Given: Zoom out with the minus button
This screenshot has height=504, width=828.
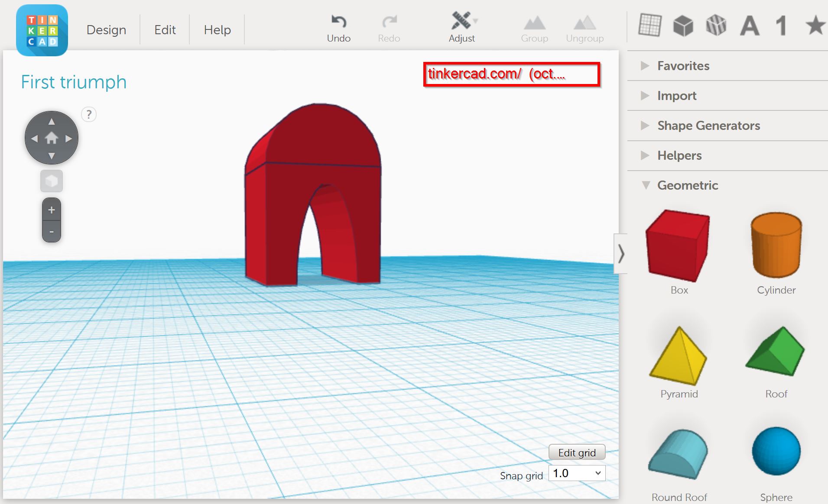Looking at the screenshot, I should pyautogui.click(x=52, y=232).
